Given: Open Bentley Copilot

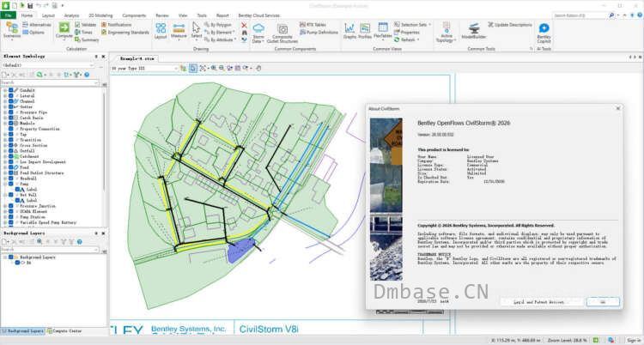Looking at the screenshot, I should click(544, 33).
